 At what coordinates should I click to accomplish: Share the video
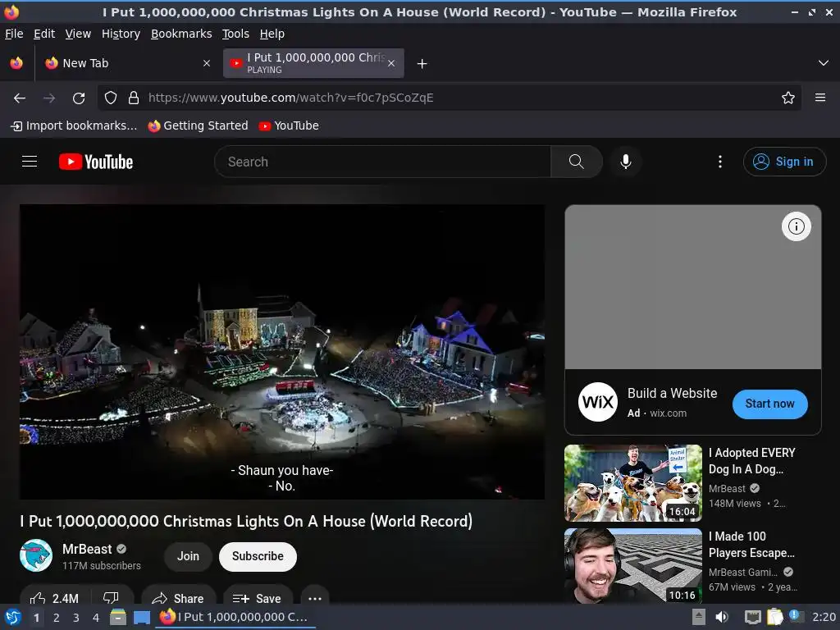click(178, 597)
